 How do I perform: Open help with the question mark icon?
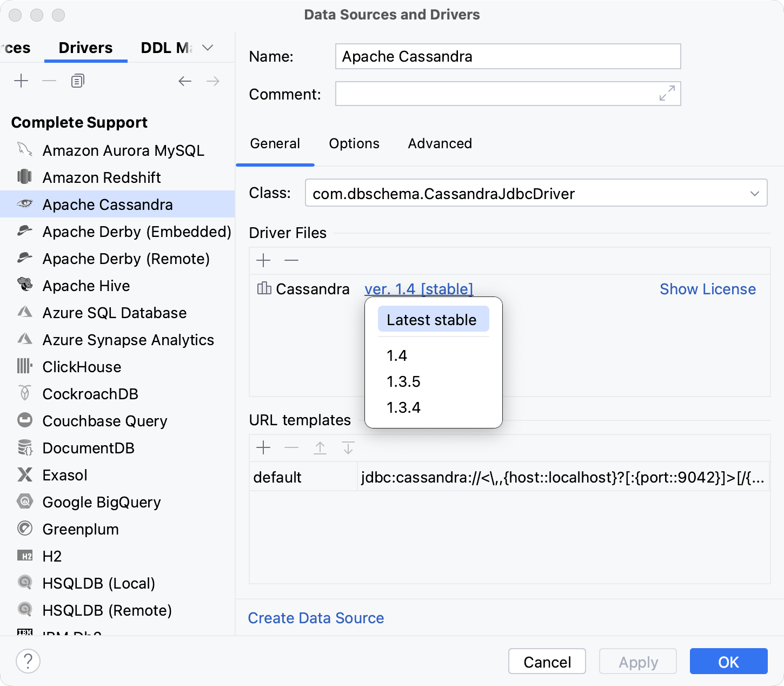click(x=28, y=661)
